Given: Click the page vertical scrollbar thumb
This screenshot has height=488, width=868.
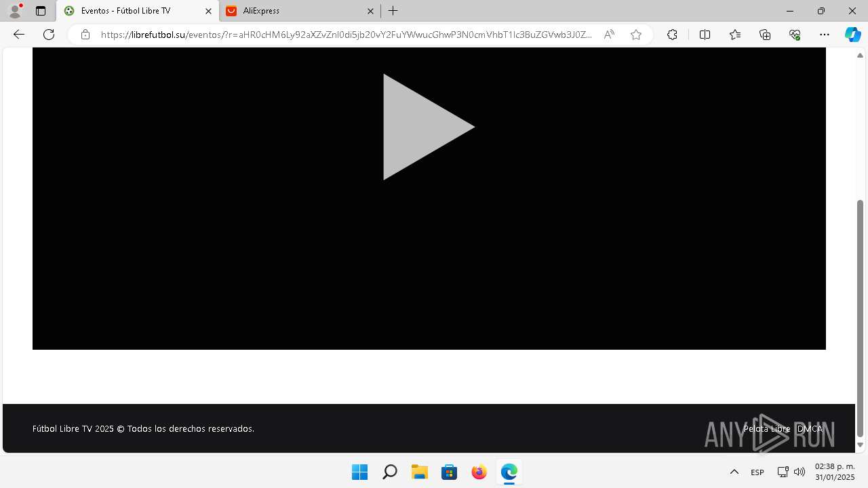Looking at the screenshot, I should tap(860, 317).
